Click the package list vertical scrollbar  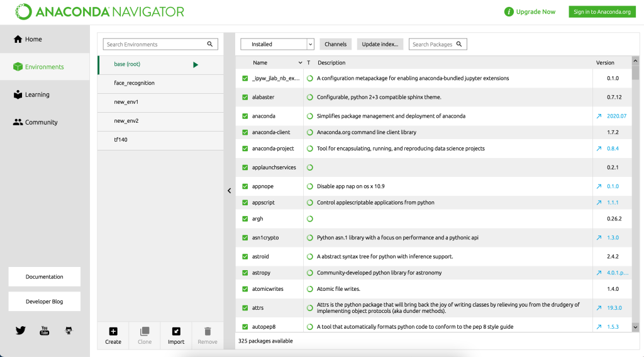pyautogui.click(x=635, y=189)
